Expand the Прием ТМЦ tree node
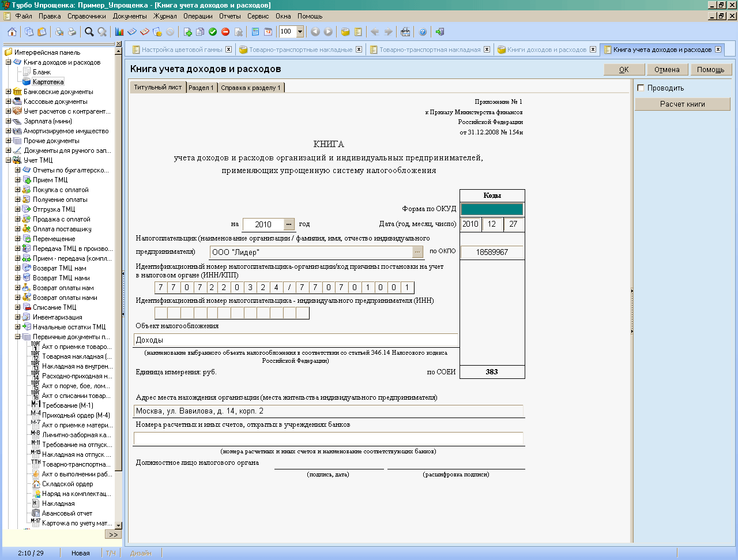Viewport: 738px width, 560px height. click(x=17, y=180)
